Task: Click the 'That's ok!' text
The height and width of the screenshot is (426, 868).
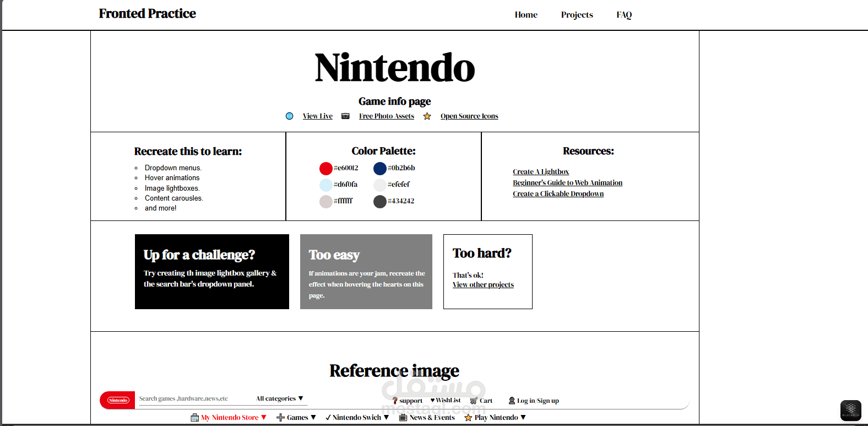Action: 468,275
